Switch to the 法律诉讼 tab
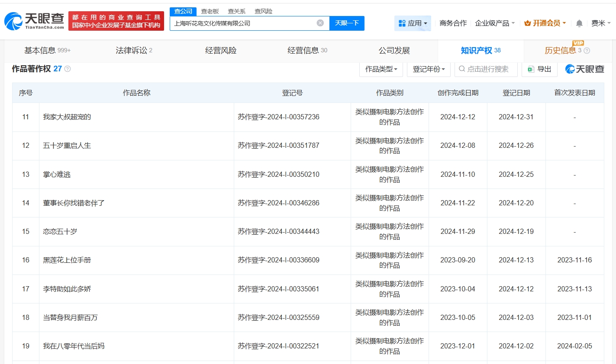The width and height of the screenshot is (616, 364). 134,51
